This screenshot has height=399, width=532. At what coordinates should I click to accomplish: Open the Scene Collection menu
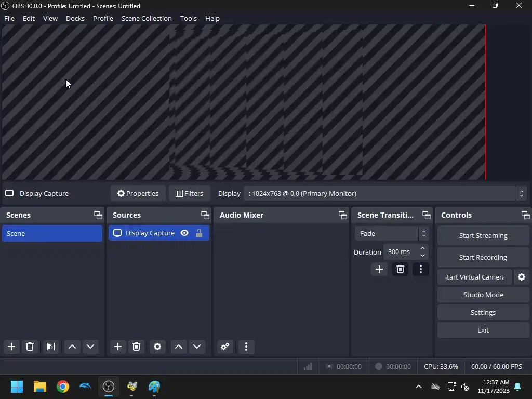(147, 18)
